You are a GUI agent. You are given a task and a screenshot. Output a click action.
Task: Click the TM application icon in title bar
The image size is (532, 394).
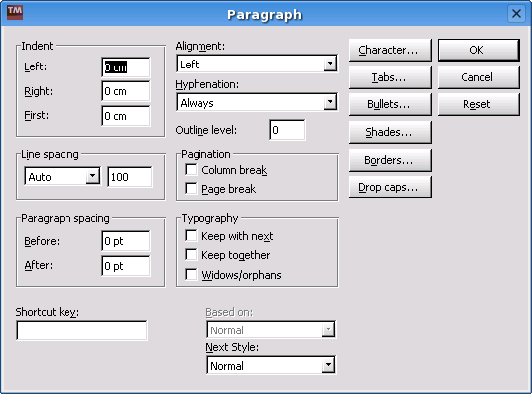click(15, 13)
